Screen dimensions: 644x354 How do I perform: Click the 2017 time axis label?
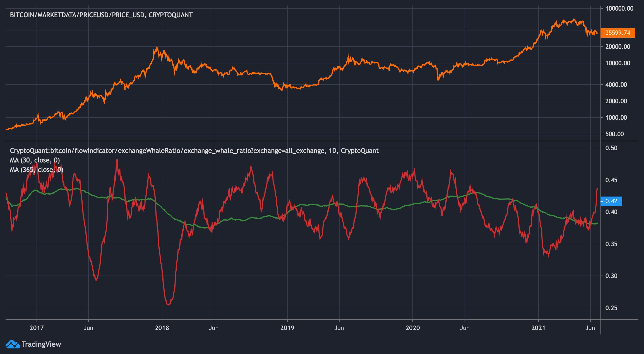[37, 328]
